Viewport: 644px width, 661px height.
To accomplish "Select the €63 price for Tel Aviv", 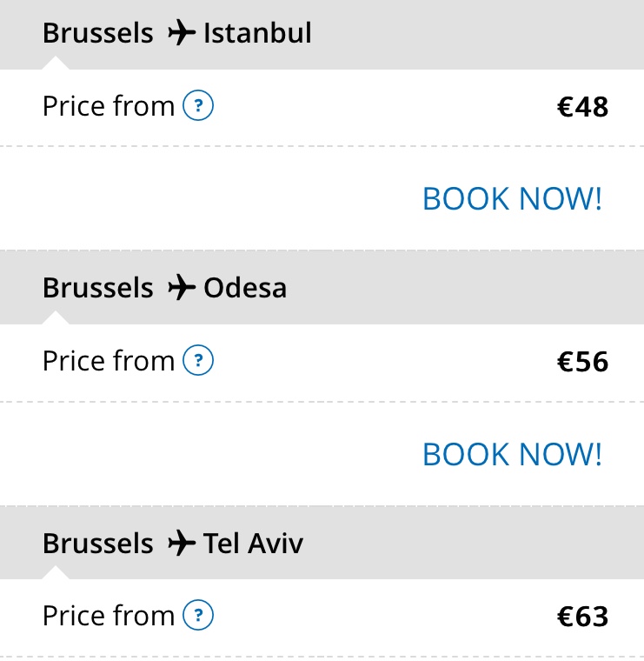I will [x=582, y=617].
